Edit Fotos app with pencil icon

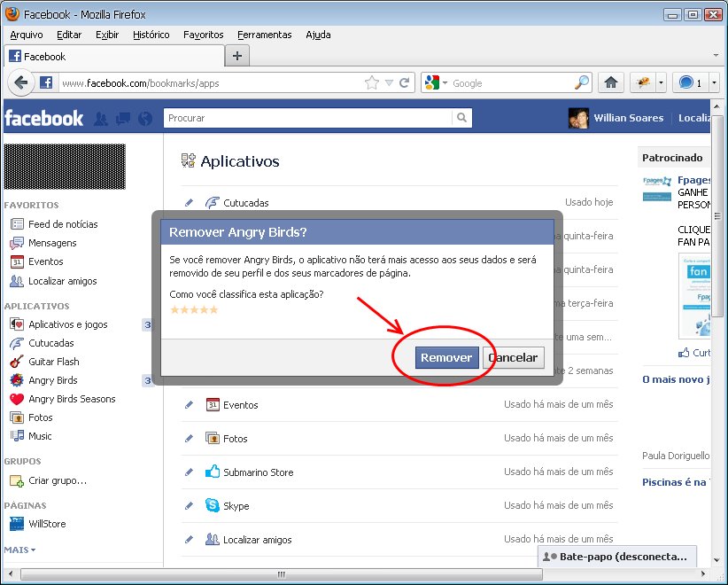click(189, 438)
